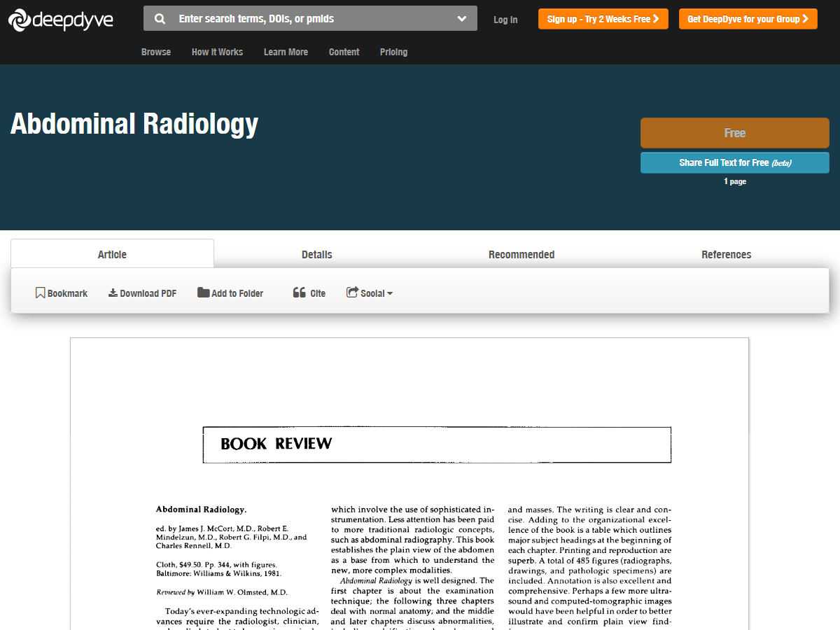Click the orange Free button
This screenshot has width=840, height=630.
coord(734,133)
